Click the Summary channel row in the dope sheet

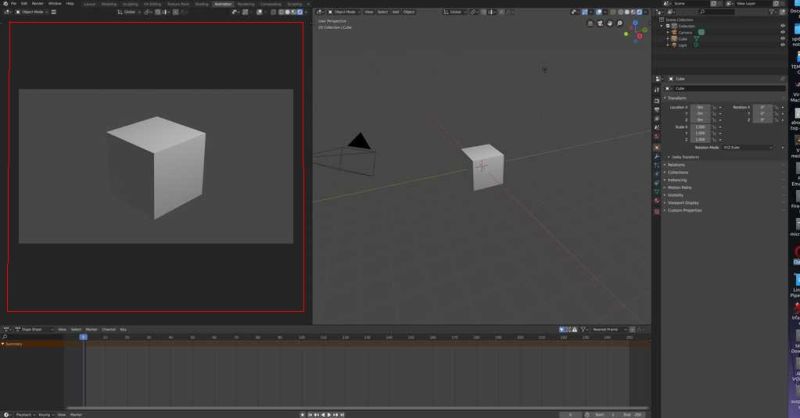coord(32,345)
